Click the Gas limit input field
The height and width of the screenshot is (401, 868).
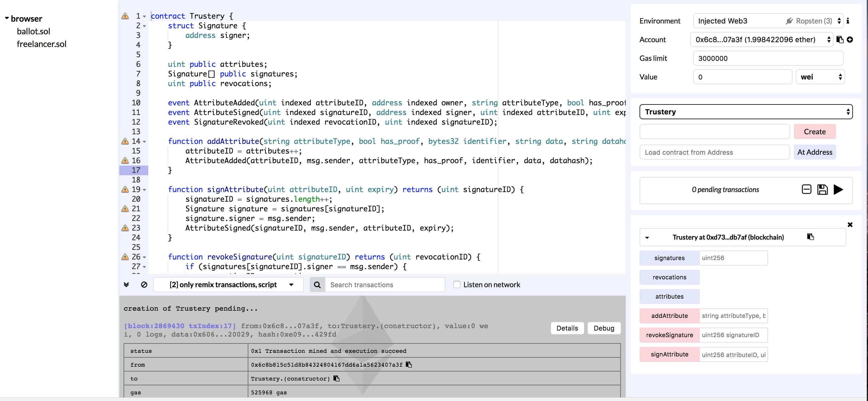coord(768,58)
